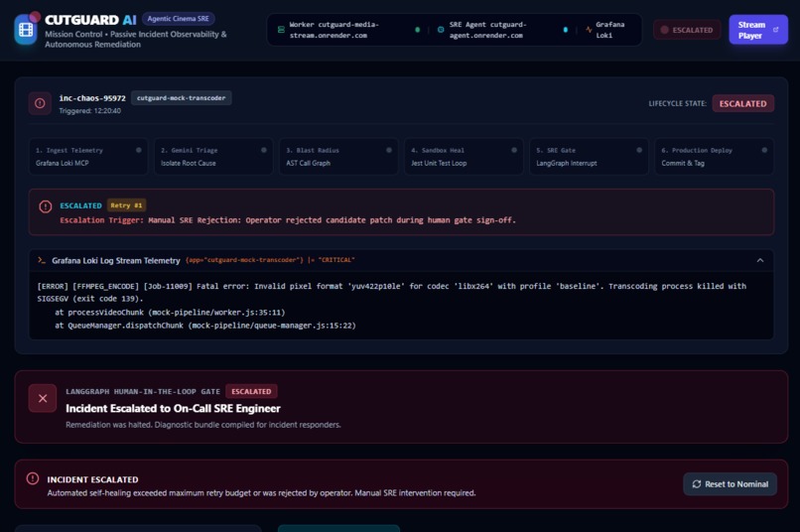Select step 5 SRE Gate card

click(x=589, y=157)
